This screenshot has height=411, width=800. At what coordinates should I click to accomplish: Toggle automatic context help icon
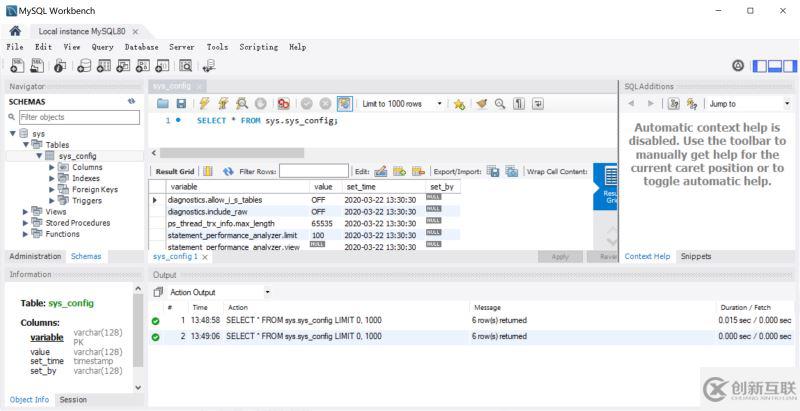pyautogui.click(x=692, y=104)
